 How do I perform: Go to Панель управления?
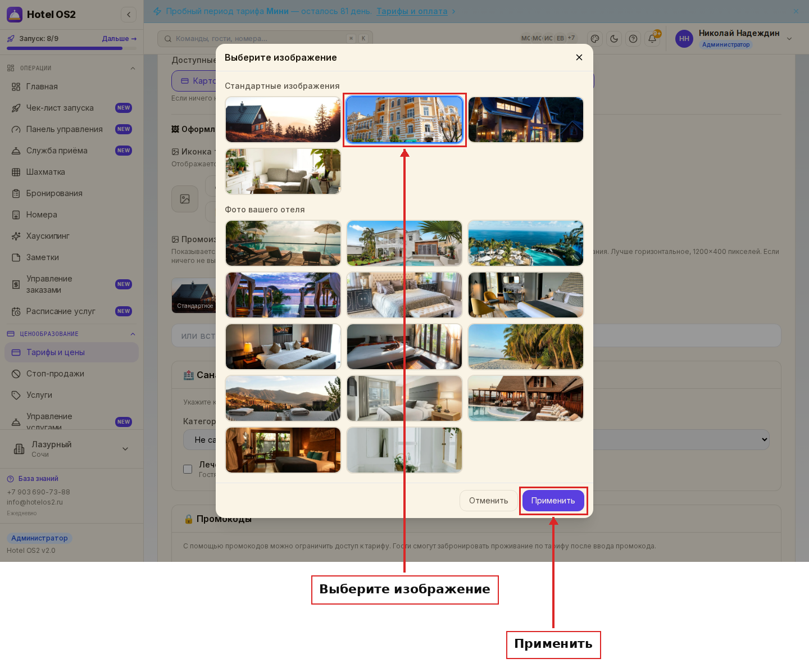tap(71, 129)
